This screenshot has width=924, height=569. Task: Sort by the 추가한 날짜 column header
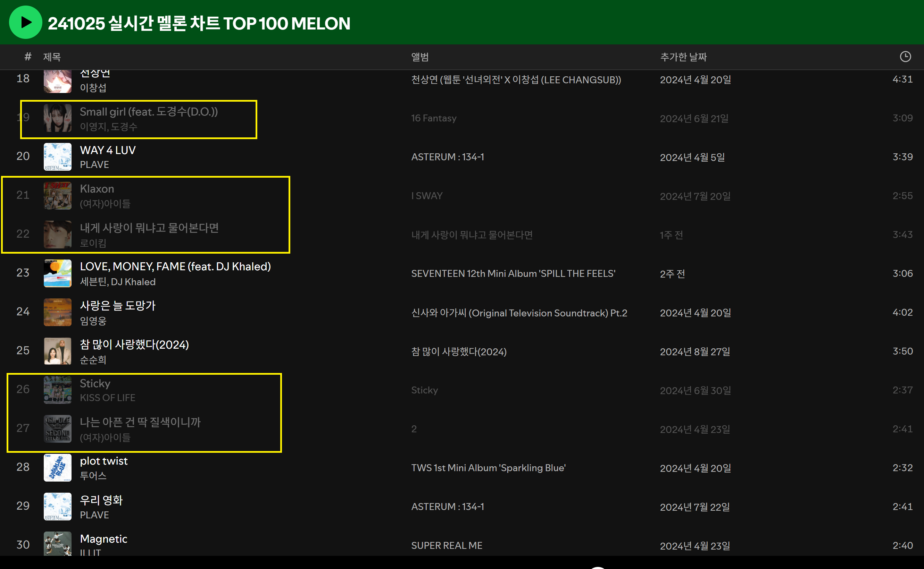[x=683, y=57]
